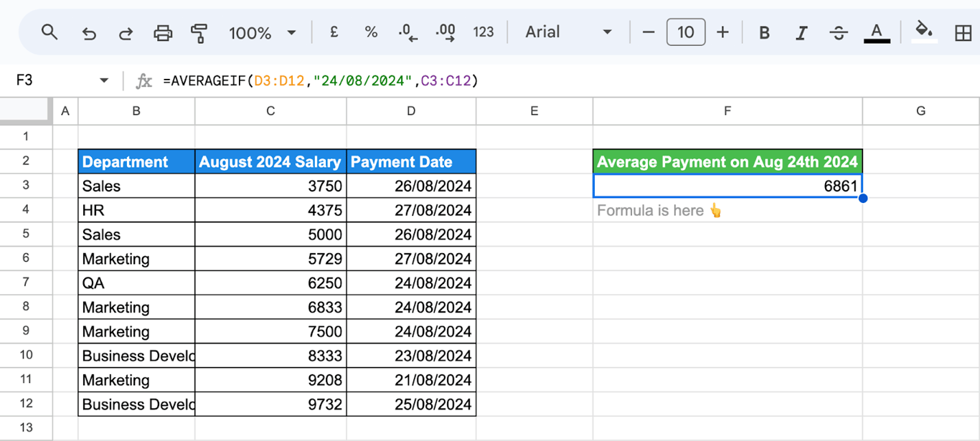980x441 pixels.
Task: Open the borders tool
Action: (963, 32)
